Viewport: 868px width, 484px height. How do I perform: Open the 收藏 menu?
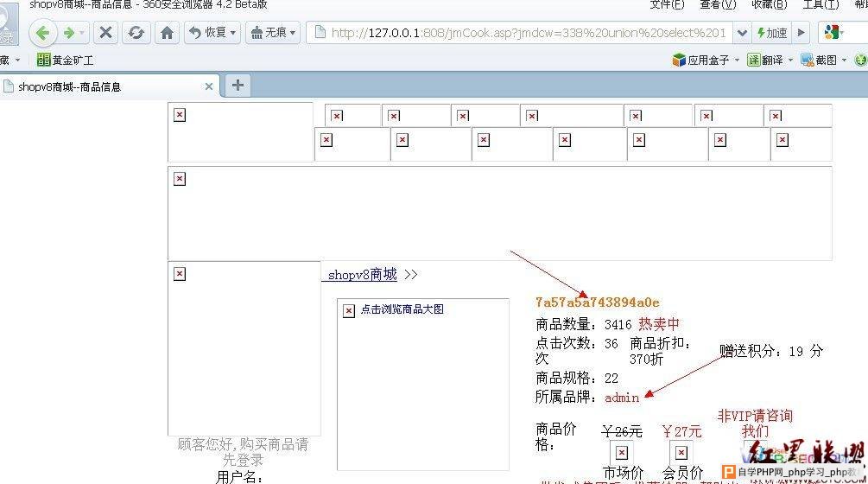click(x=769, y=4)
